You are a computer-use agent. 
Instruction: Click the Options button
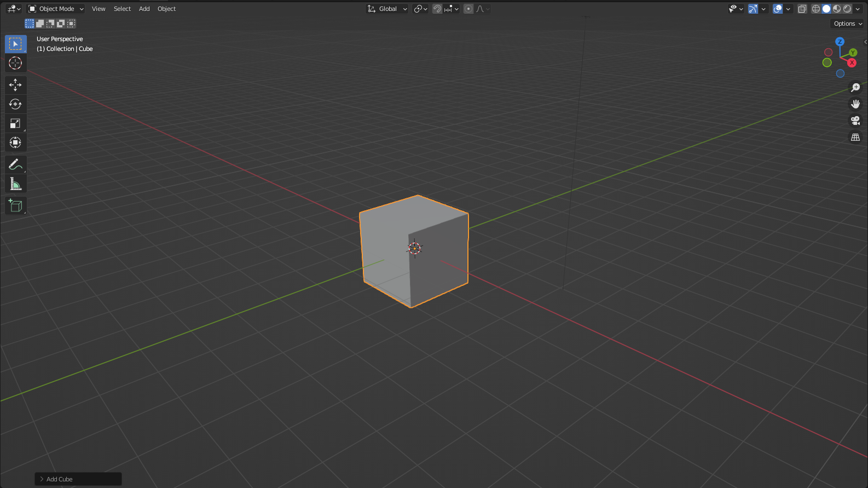click(x=847, y=24)
